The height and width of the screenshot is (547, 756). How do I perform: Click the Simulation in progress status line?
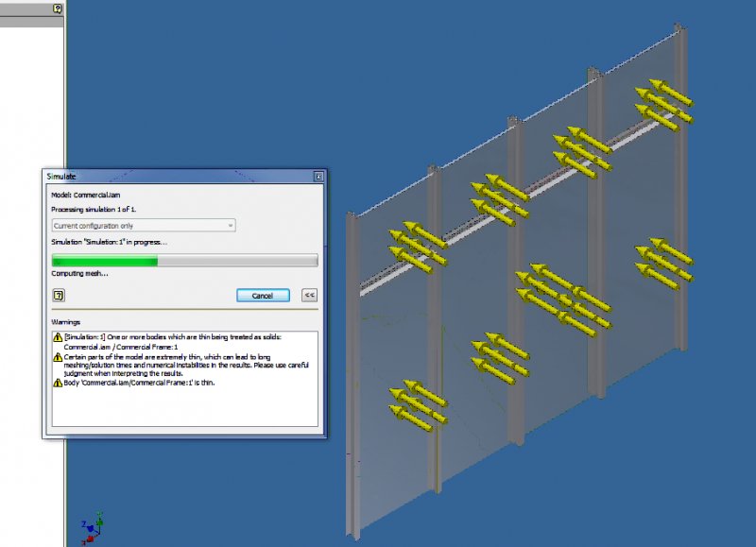click(x=109, y=242)
